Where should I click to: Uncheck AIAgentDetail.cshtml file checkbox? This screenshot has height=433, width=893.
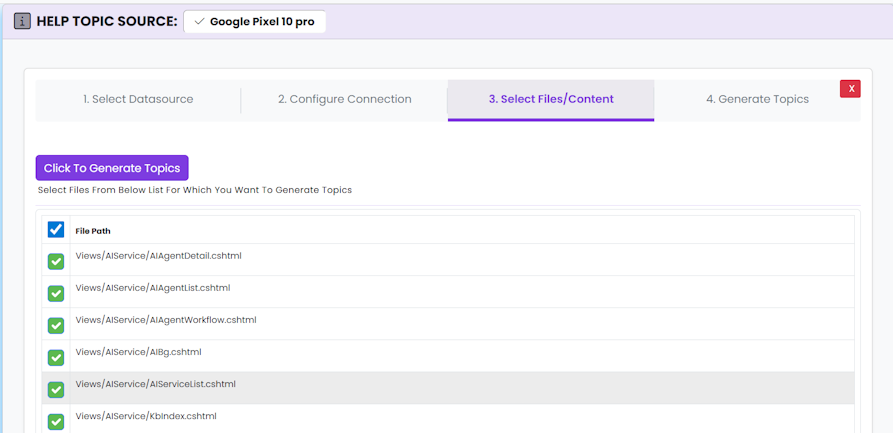[x=56, y=262]
